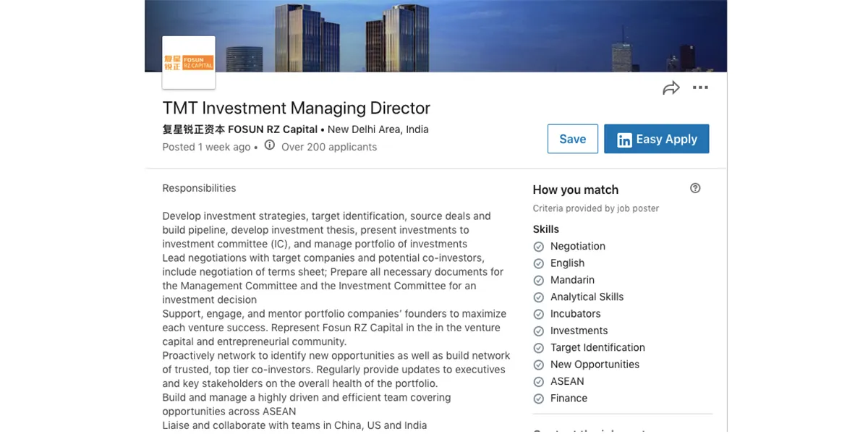The width and height of the screenshot is (868, 434).
Task: Click the Over 200 applicants text
Action: 329,147
